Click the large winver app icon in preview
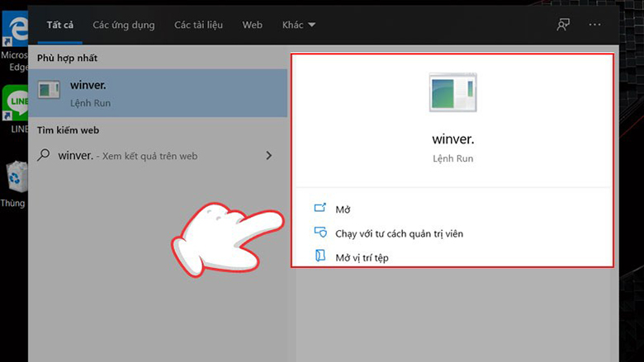 tap(452, 92)
